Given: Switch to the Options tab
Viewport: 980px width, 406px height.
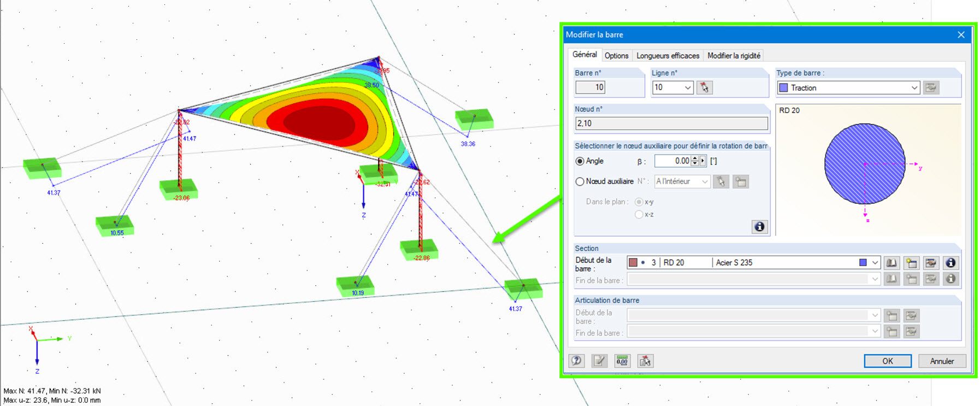Looking at the screenshot, I should coord(616,56).
